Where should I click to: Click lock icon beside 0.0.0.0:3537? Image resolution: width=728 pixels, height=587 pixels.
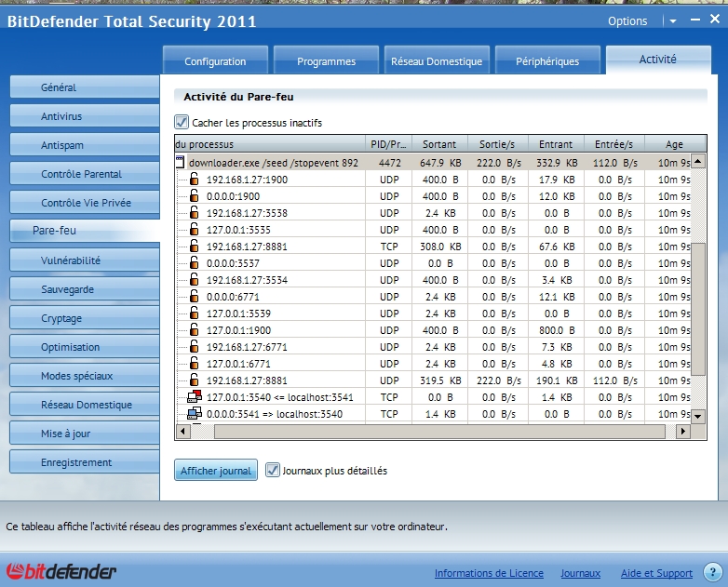click(x=194, y=262)
